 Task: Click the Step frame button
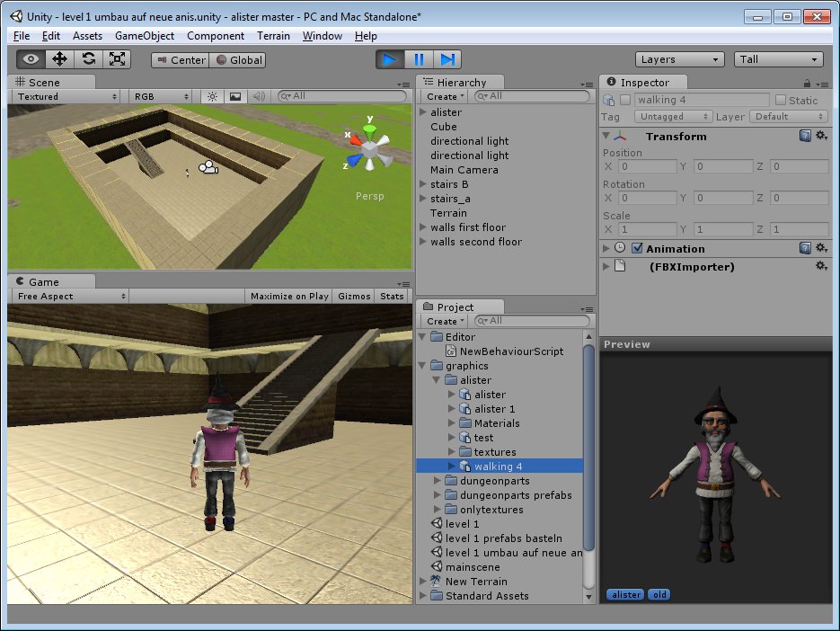pos(447,59)
